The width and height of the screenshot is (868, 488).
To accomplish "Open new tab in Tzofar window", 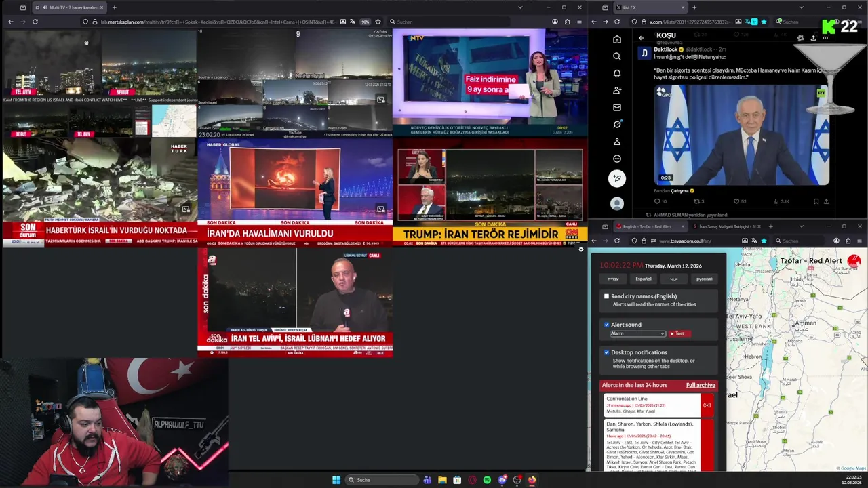I will coord(770,226).
